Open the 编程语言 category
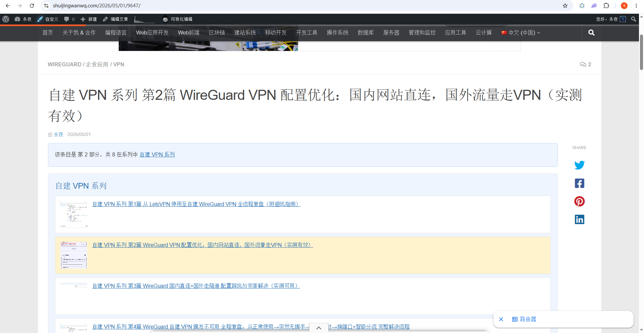 point(116,32)
